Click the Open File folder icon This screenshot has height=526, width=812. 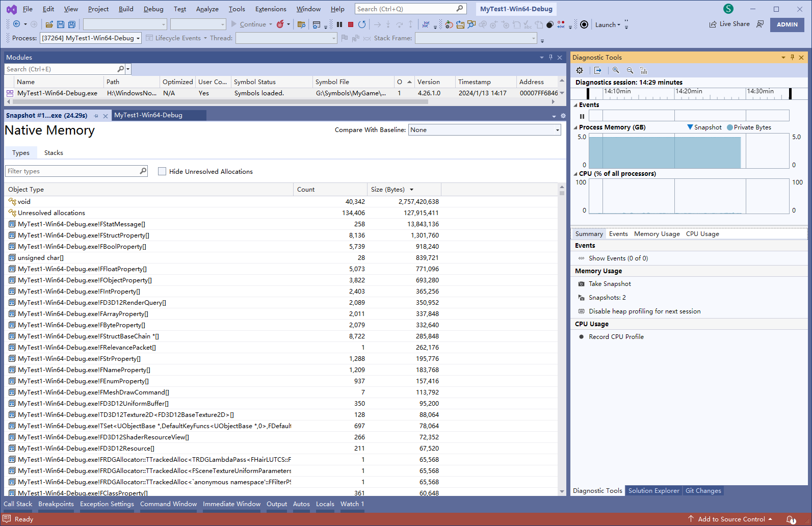click(x=49, y=24)
